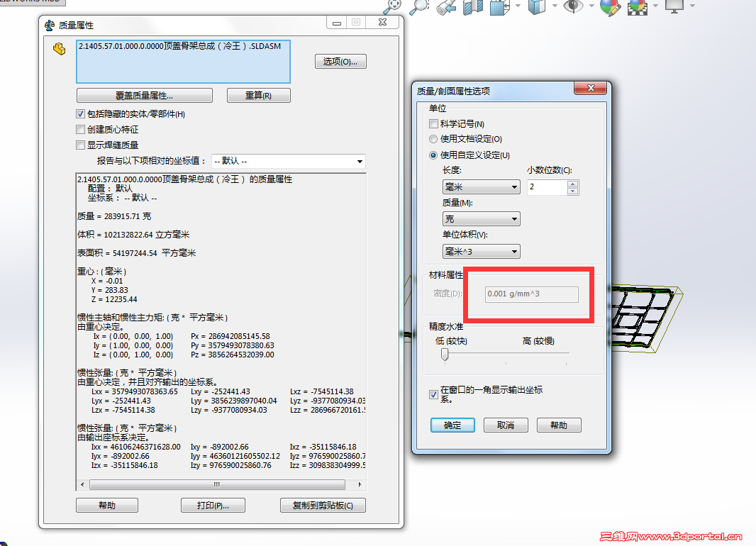Viewport: 756px width, 546px height.
Task: Click 确定 in the options dialog
Action: pyautogui.click(x=452, y=425)
